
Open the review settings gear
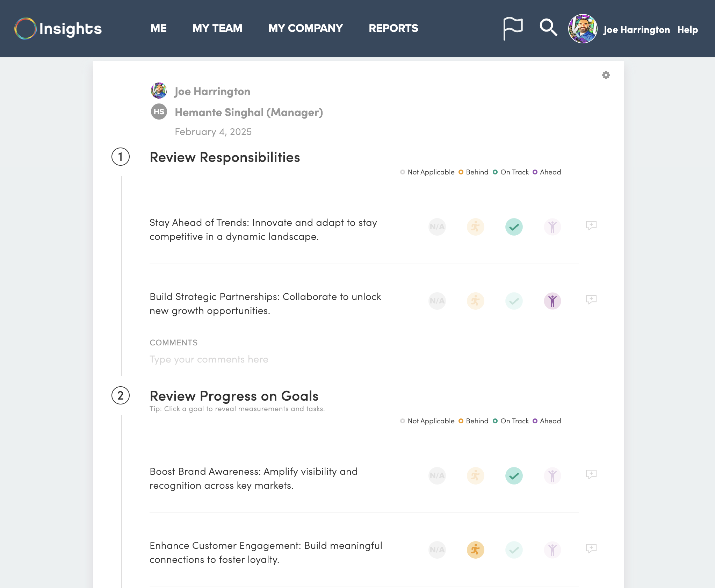pos(606,75)
